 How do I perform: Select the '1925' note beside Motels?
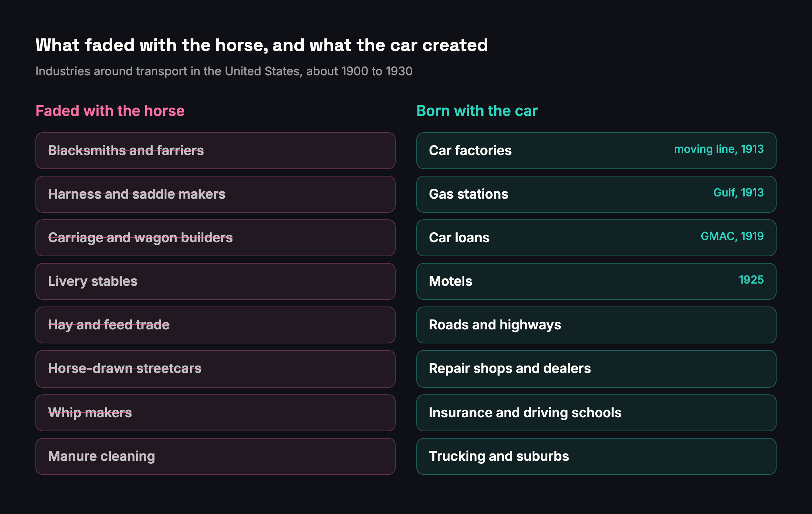[751, 280]
